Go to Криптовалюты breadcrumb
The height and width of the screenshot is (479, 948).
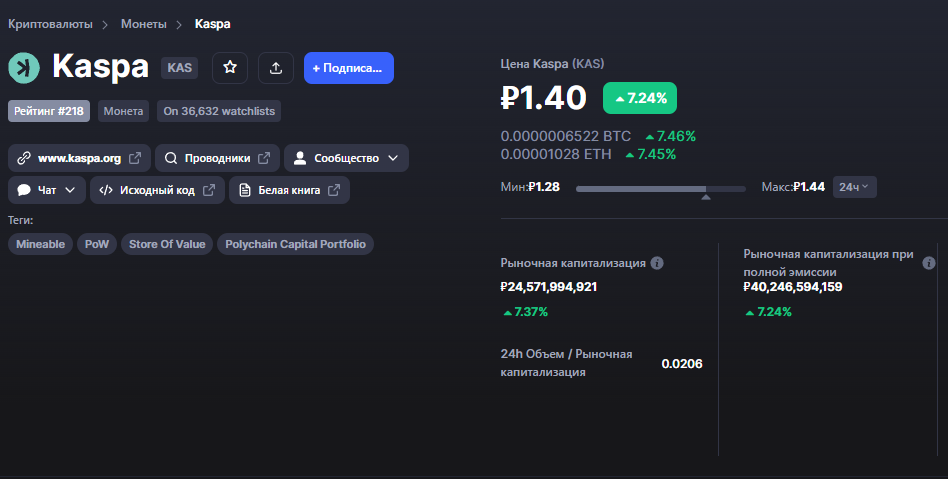tap(50, 24)
